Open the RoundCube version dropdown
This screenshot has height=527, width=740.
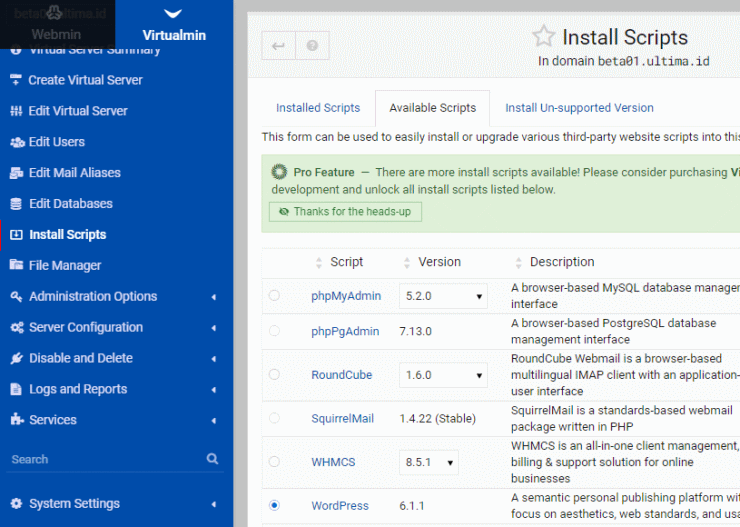coord(443,375)
